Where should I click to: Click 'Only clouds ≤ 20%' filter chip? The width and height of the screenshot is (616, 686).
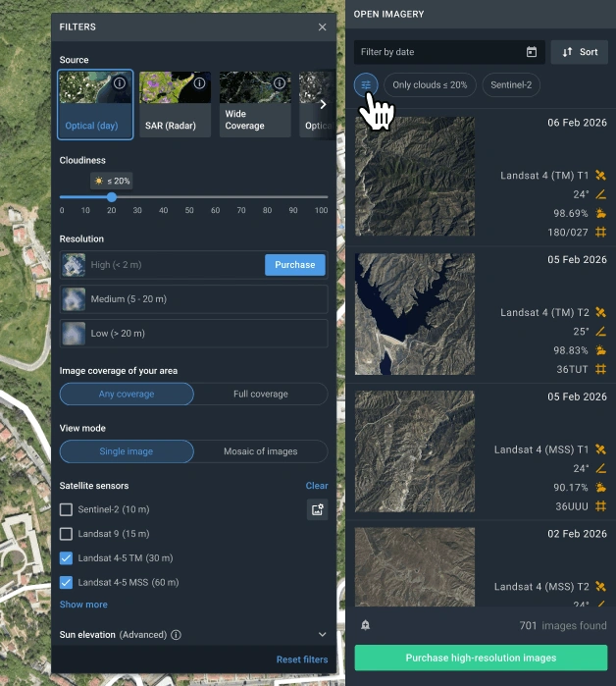[430, 84]
